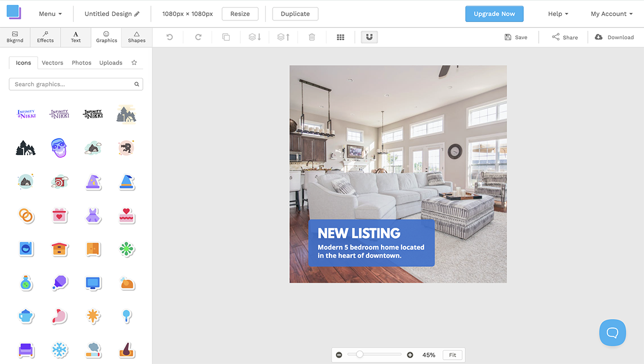Show favorited graphics with the star toggle
Screen dimensions: 644x364
point(134,62)
